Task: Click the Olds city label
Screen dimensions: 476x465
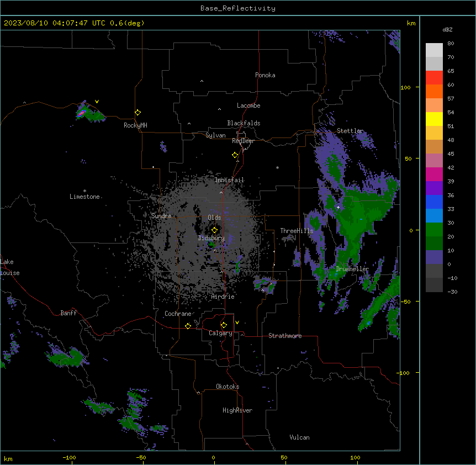Action: [214, 218]
